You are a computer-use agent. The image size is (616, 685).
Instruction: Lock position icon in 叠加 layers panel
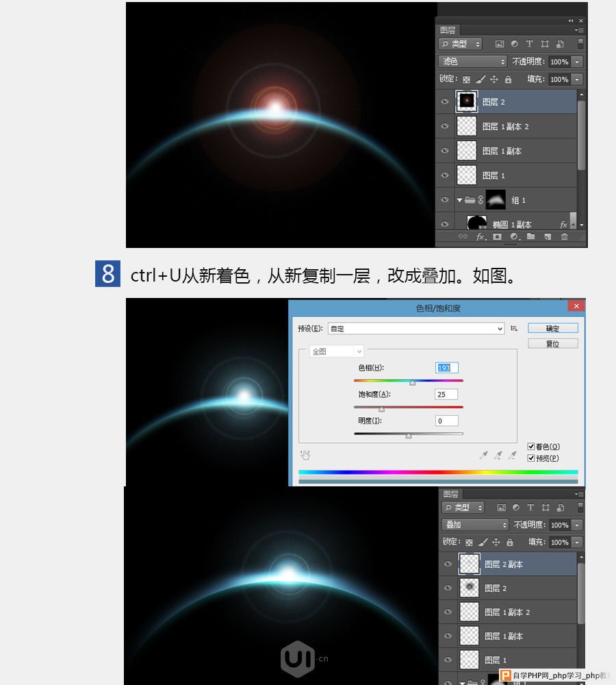[496, 542]
